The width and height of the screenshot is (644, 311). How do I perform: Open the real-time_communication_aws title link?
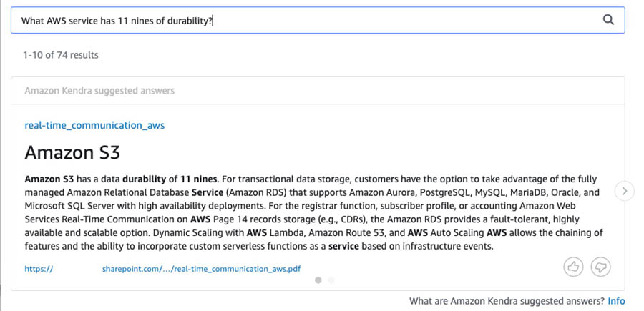pyautogui.click(x=94, y=125)
